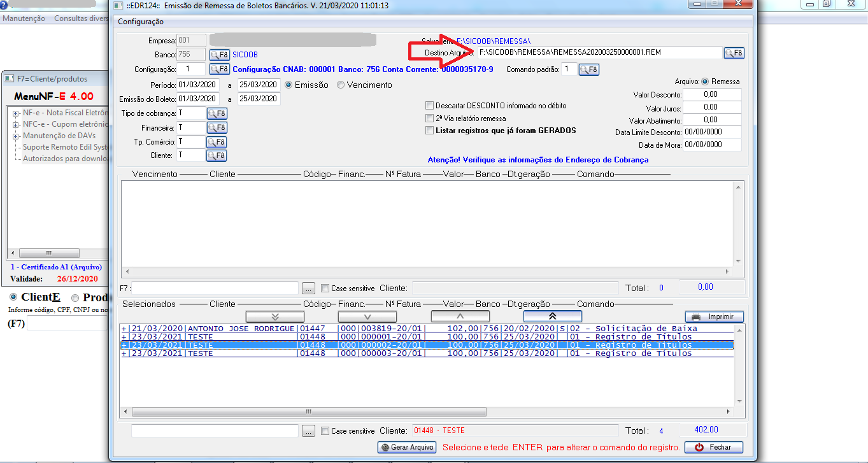Click the double-up arrow remove-all button

(x=552, y=317)
